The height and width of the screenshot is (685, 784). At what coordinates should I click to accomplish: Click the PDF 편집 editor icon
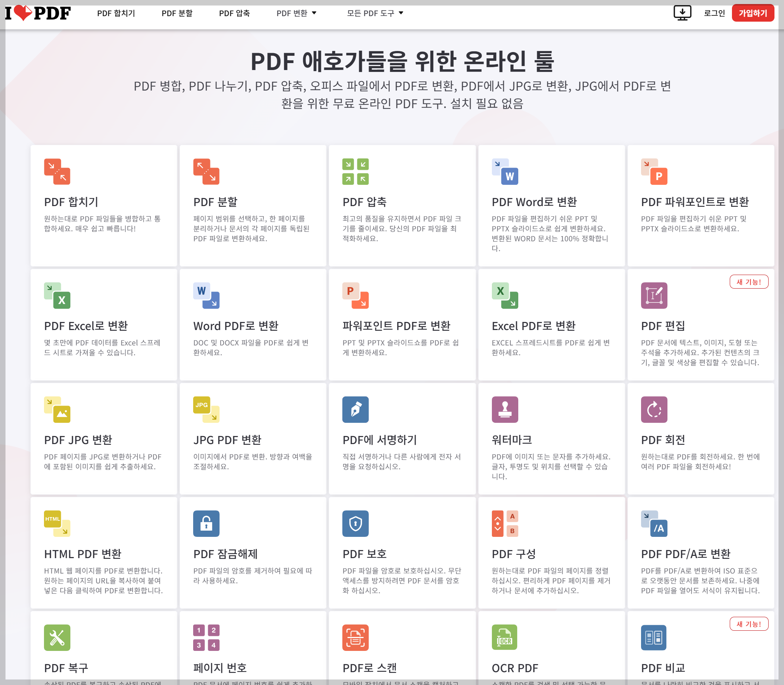[x=654, y=296]
